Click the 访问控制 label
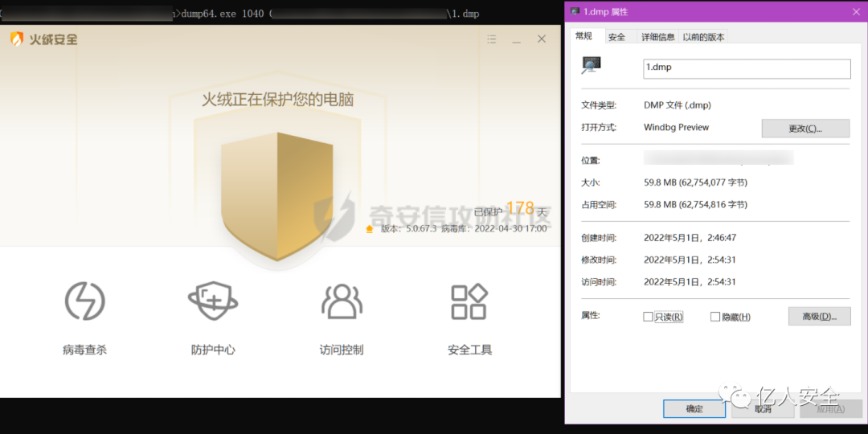The image size is (868, 434). [342, 350]
